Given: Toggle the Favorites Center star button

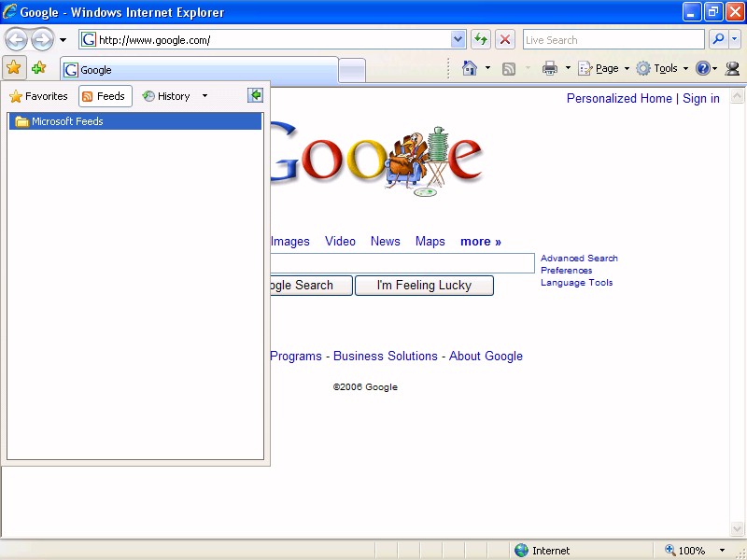Looking at the screenshot, I should pyautogui.click(x=14, y=68).
